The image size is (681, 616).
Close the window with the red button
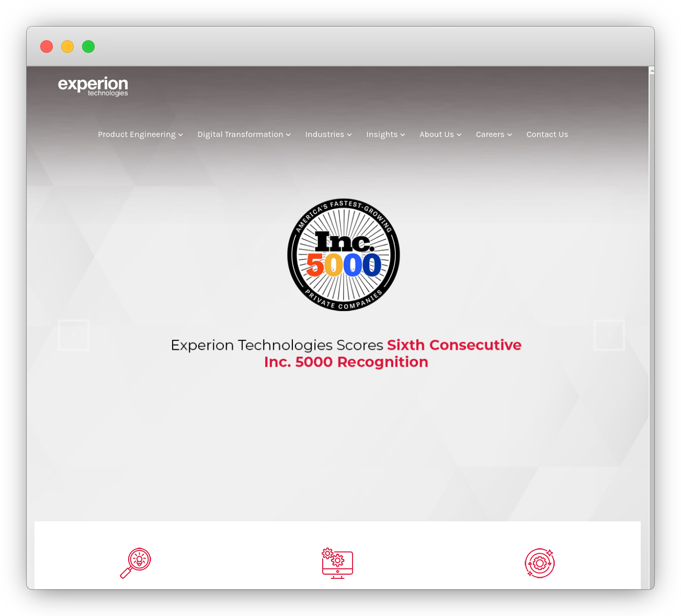[47, 47]
